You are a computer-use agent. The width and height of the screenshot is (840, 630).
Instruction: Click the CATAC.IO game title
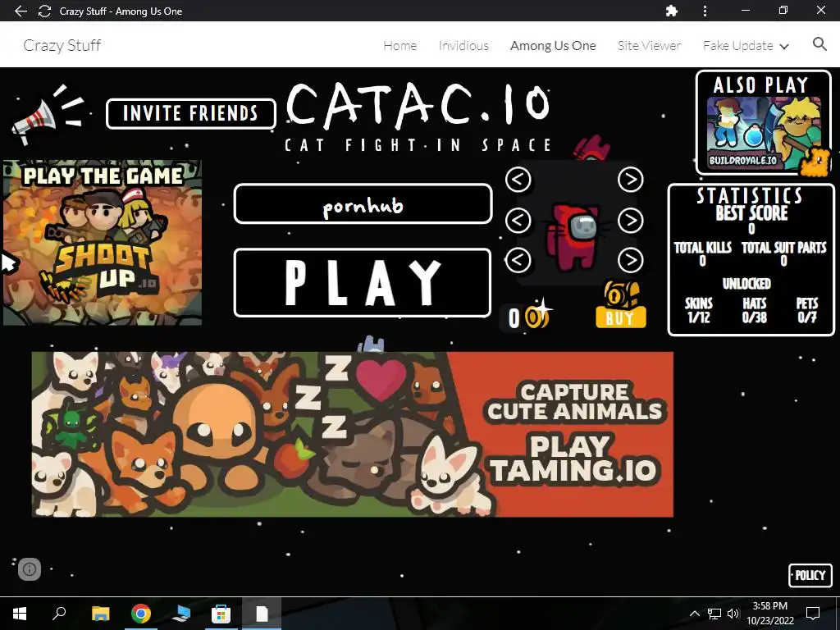(x=418, y=106)
